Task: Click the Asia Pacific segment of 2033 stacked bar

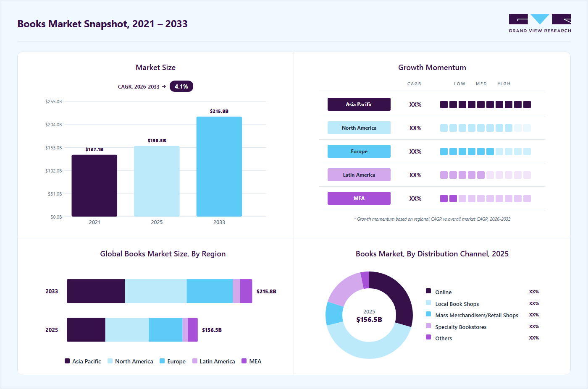Action: (x=96, y=291)
